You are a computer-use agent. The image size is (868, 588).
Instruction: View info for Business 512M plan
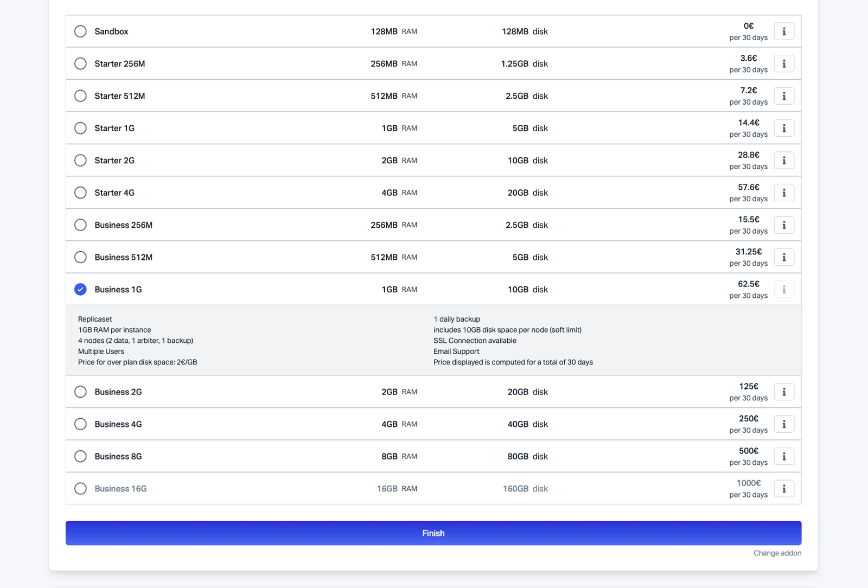click(784, 257)
